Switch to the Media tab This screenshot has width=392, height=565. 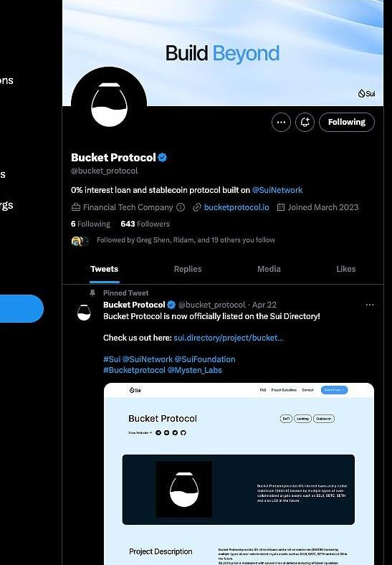click(269, 269)
